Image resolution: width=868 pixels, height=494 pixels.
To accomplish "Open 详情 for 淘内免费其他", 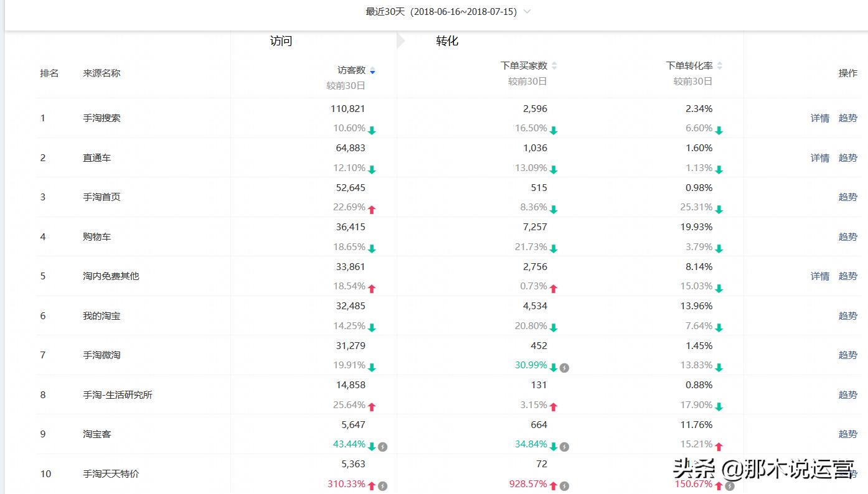I will tap(819, 276).
